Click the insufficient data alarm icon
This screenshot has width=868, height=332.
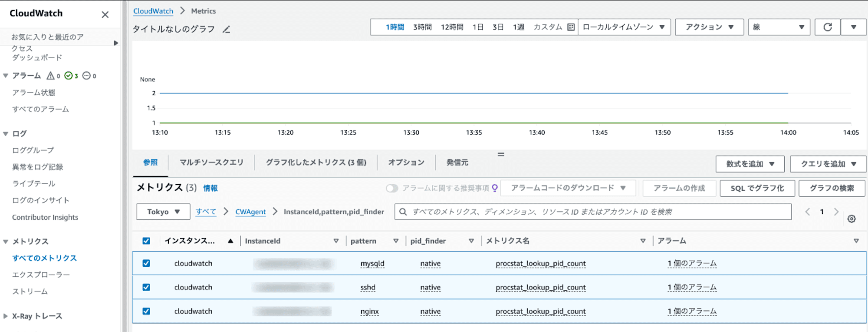point(86,76)
